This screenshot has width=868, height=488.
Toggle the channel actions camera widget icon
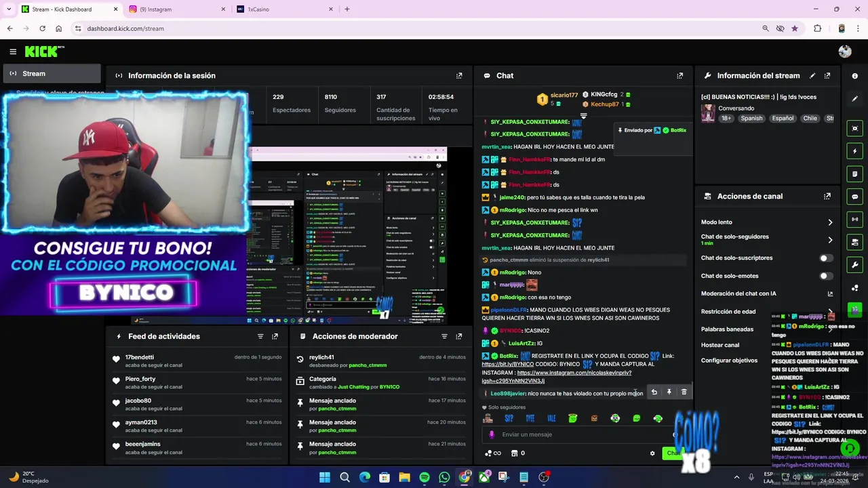854,242
